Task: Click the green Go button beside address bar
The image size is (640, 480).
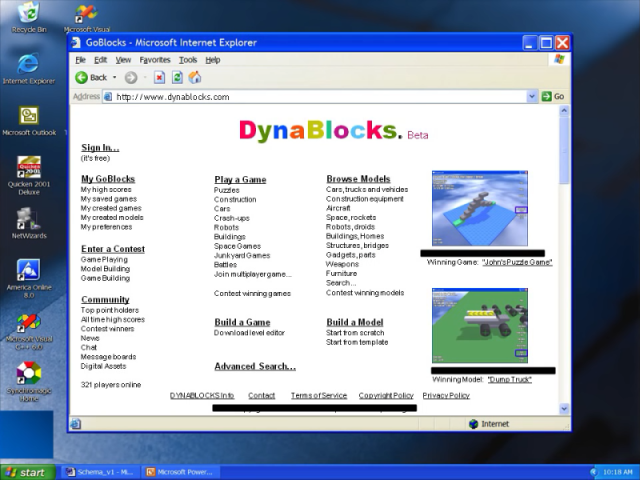Action: click(x=553, y=97)
